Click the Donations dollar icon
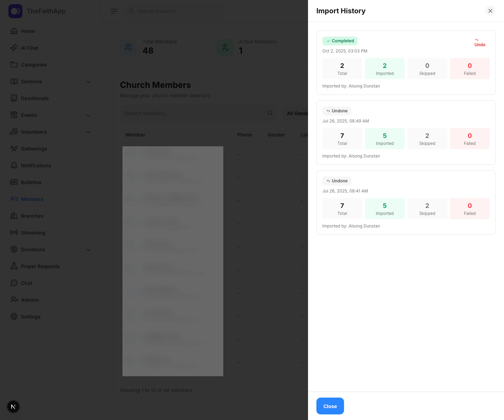This screenshot has width=504, height=420. pos(14,249)
